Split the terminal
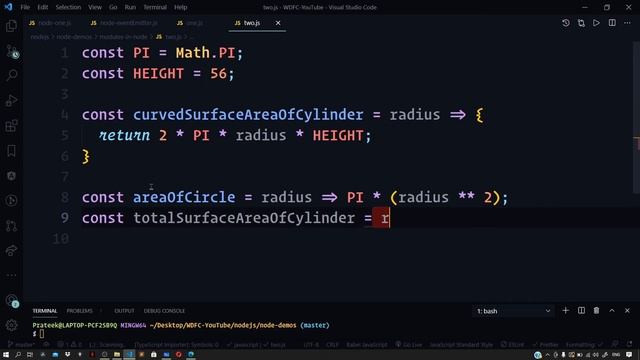The width and height of the screenshot is (640, 360). (581, 311)
